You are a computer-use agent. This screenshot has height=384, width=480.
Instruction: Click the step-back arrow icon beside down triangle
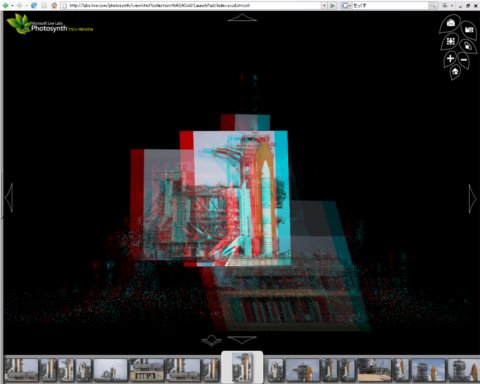[x=211, y=341]
